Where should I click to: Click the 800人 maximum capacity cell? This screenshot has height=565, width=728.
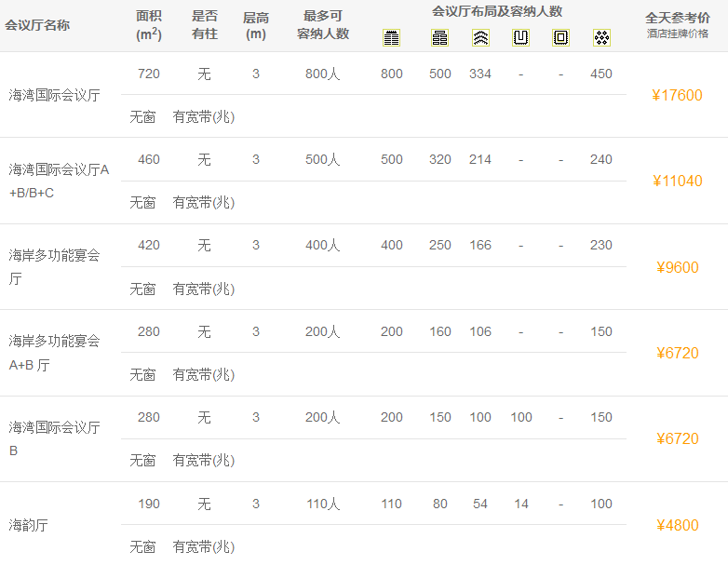pyautogui.click(x=323, y=74)
